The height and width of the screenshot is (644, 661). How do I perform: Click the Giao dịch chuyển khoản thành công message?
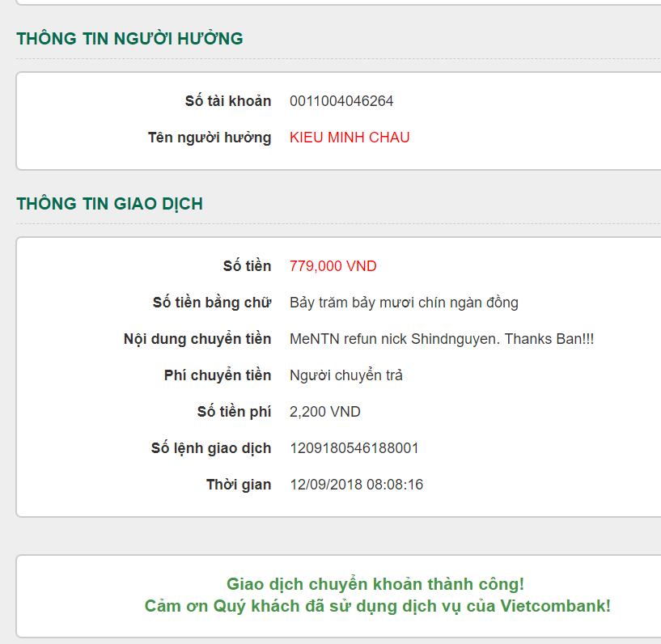click(375, 584)
